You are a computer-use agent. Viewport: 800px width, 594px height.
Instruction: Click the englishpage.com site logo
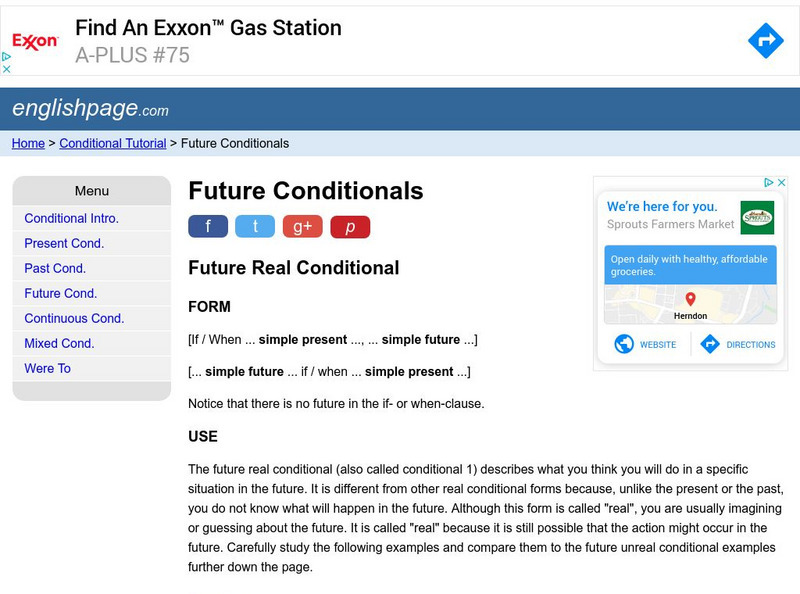[x=90, y=108]
